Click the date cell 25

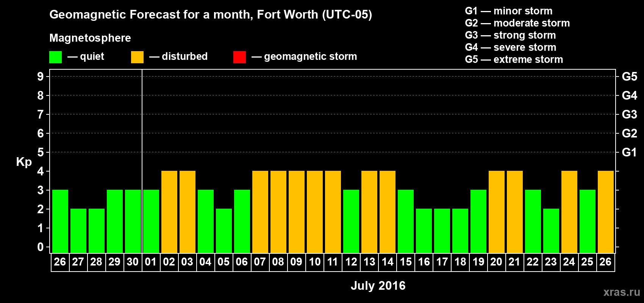coord(588,262)
